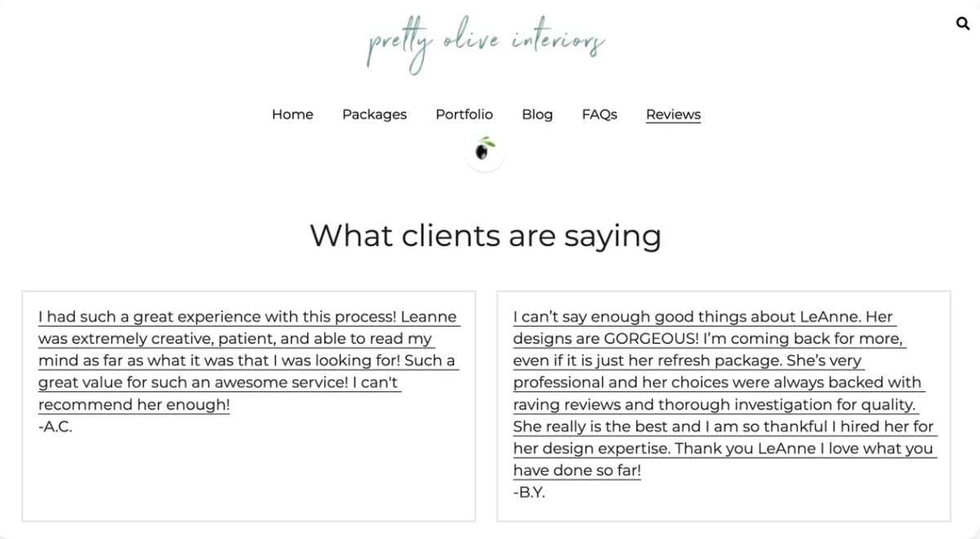
Task: Open the Blog
Action: (x=537, y=114)
